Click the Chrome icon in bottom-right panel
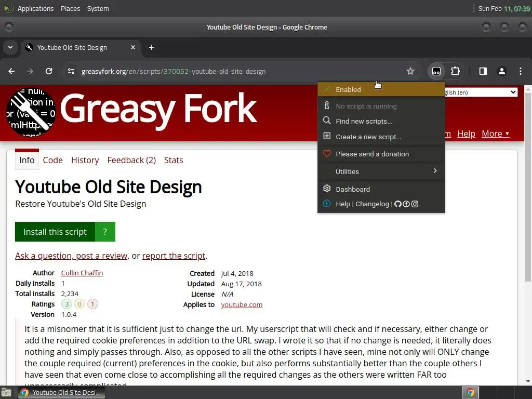This screenshot has width=532, height=399. (470, 393)
